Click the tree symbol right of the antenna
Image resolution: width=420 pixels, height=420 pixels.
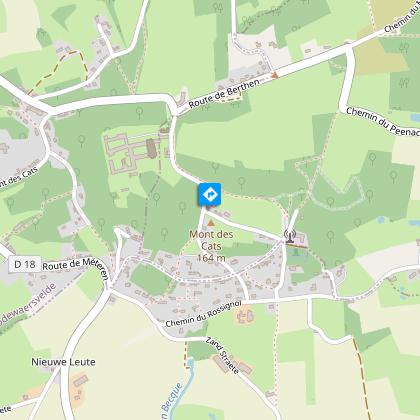coord(330,236)
